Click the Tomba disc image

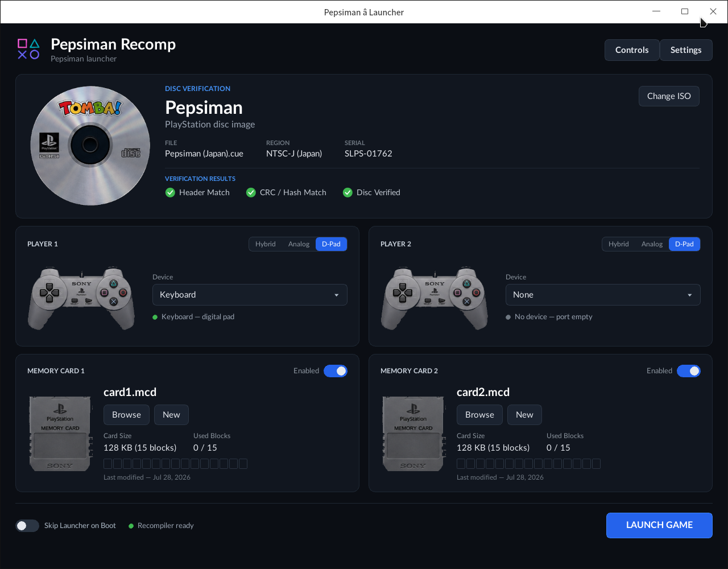(90, 146)
